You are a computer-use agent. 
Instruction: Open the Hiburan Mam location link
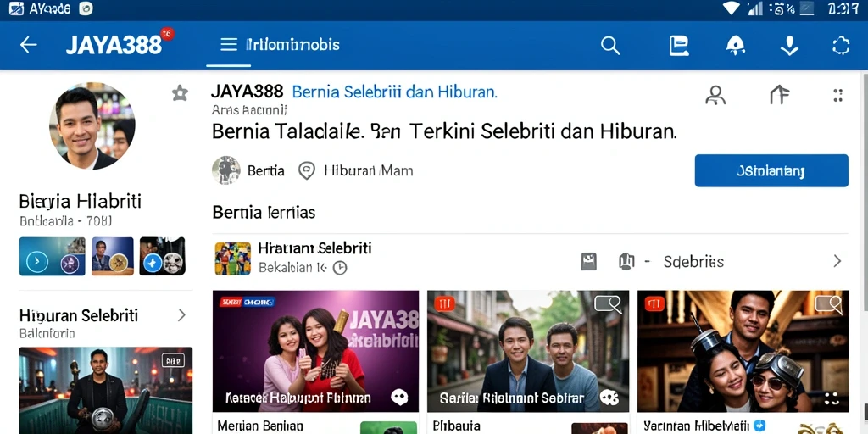pyautogui.click(x=368, y=170)
